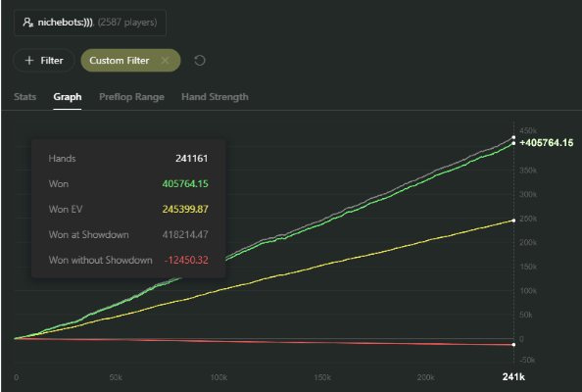The height and width of the screenshot is (392, 582).
Task: Click the Hands count value 241161
Action: click(191, 159)
